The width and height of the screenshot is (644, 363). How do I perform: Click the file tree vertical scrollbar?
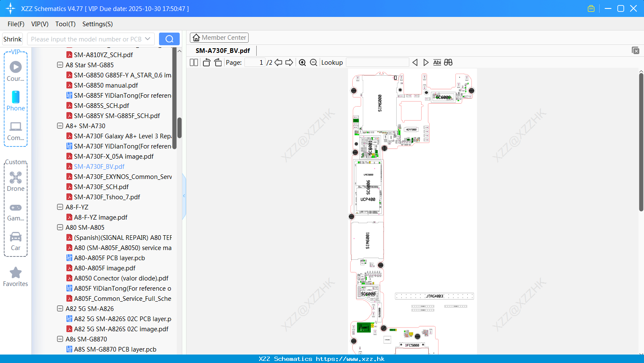coord(179,128)
